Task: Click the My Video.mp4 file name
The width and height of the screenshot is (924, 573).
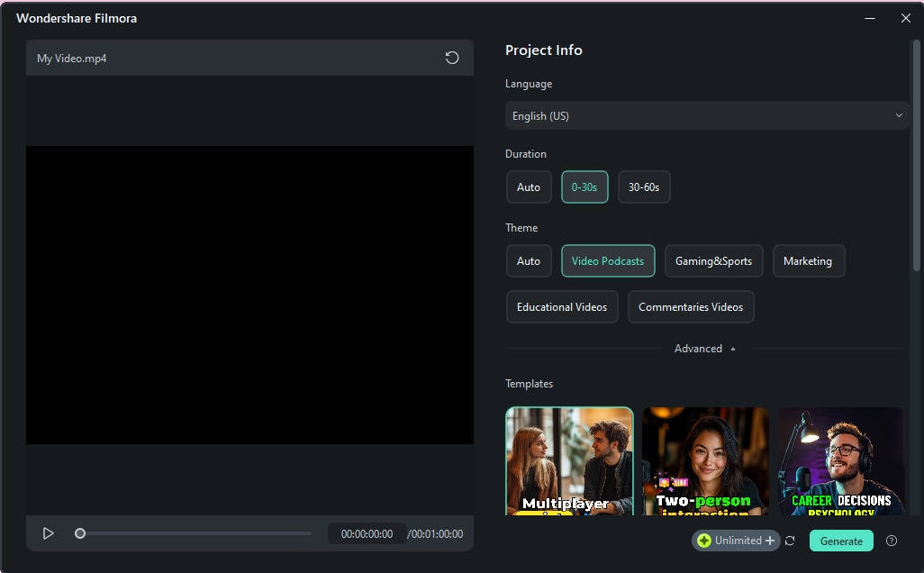Action: (72, 59)
